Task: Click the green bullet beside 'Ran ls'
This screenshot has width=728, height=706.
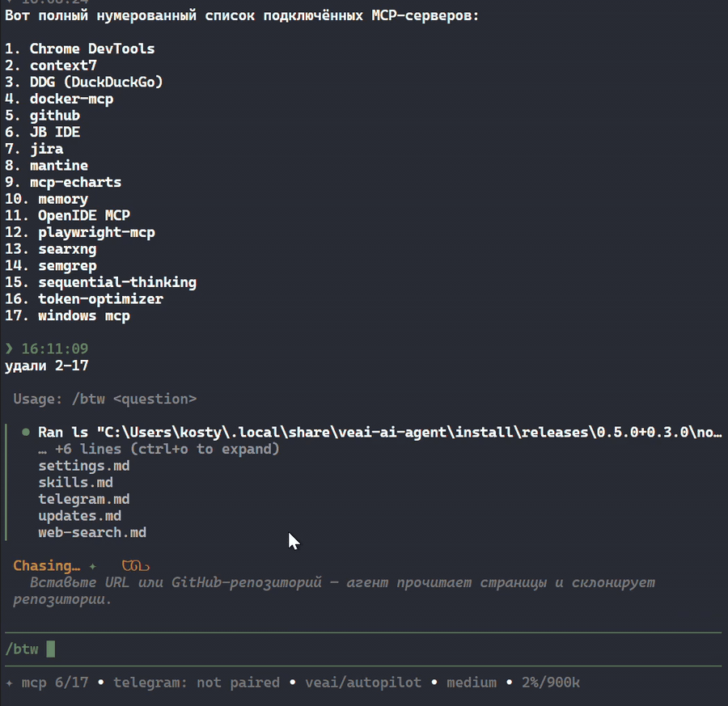Action: pos(26,432)
